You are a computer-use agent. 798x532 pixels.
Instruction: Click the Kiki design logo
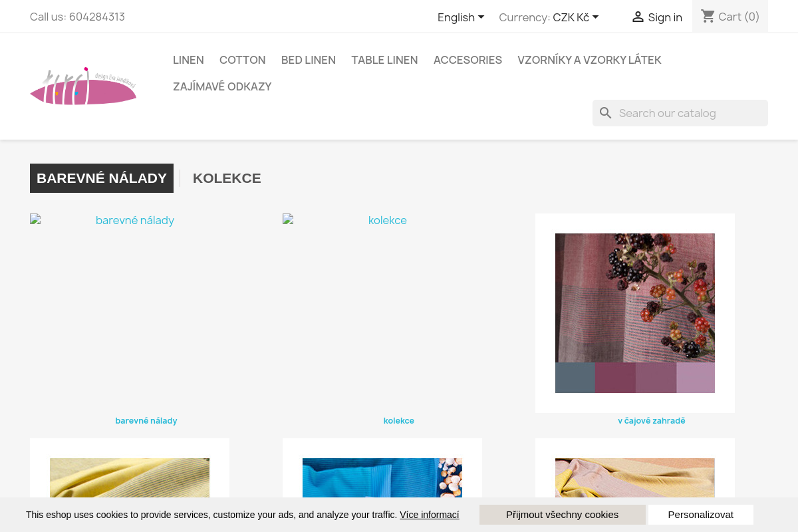click(x=83, y=86)
